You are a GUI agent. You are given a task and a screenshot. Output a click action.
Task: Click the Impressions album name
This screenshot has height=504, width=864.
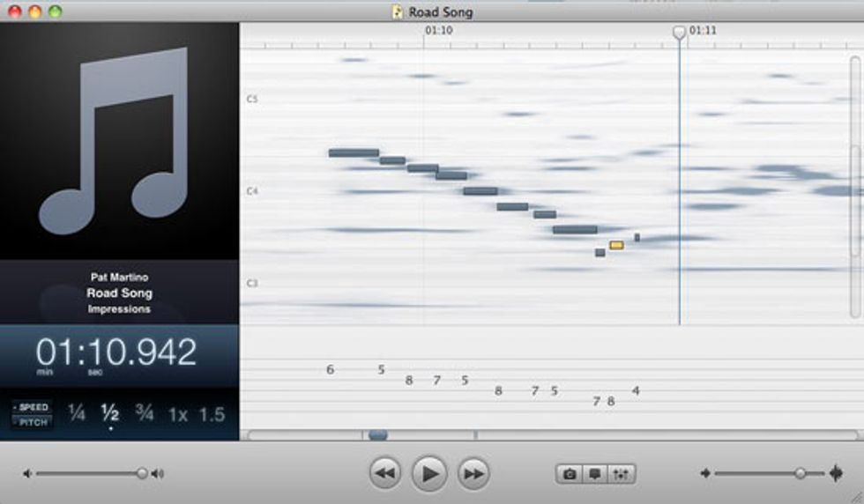pos(119,309)
